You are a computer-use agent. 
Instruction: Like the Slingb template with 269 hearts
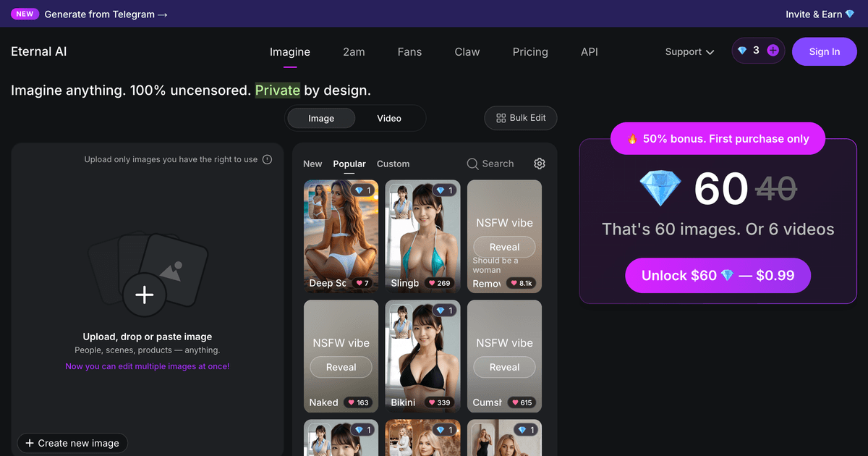pyautogui.click(x=439, y=283)
